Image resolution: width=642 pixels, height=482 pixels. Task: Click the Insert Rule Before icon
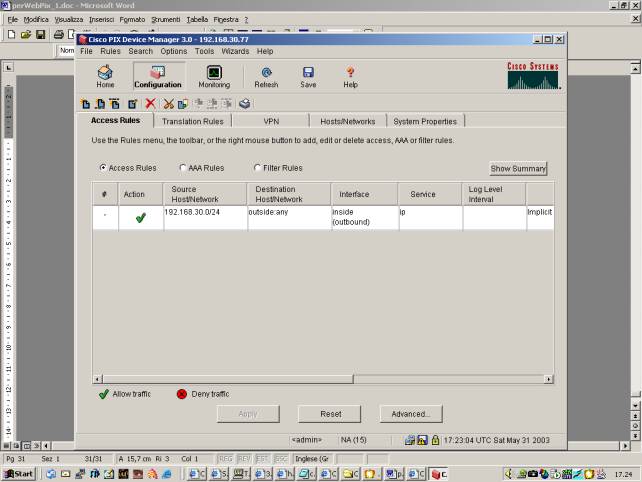(x=100, y=104)
